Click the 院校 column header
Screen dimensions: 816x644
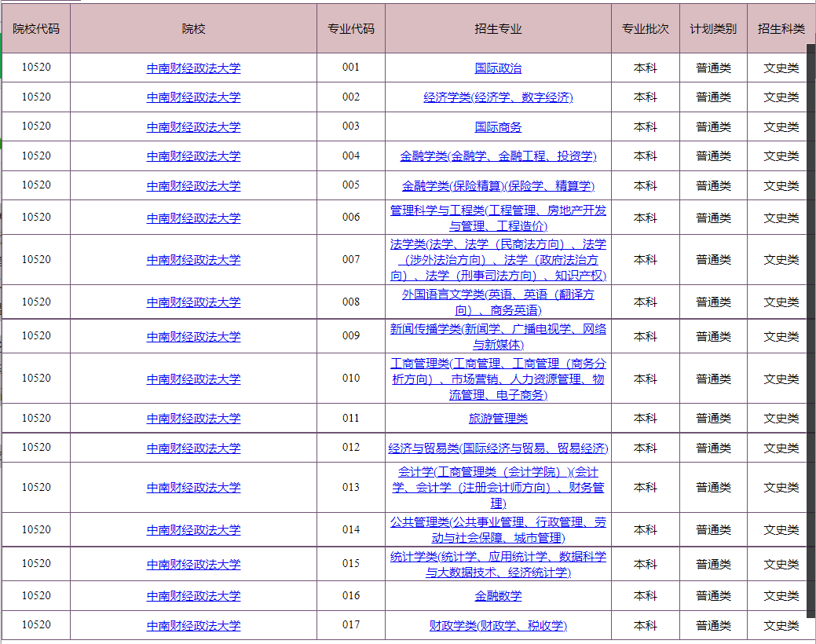pyautogui.click(x=193, y=28)
